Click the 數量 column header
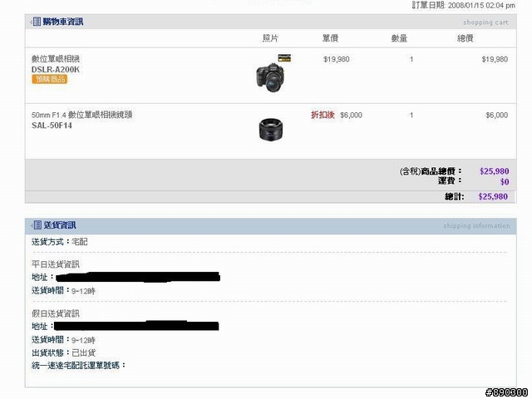 pos(399,38)
